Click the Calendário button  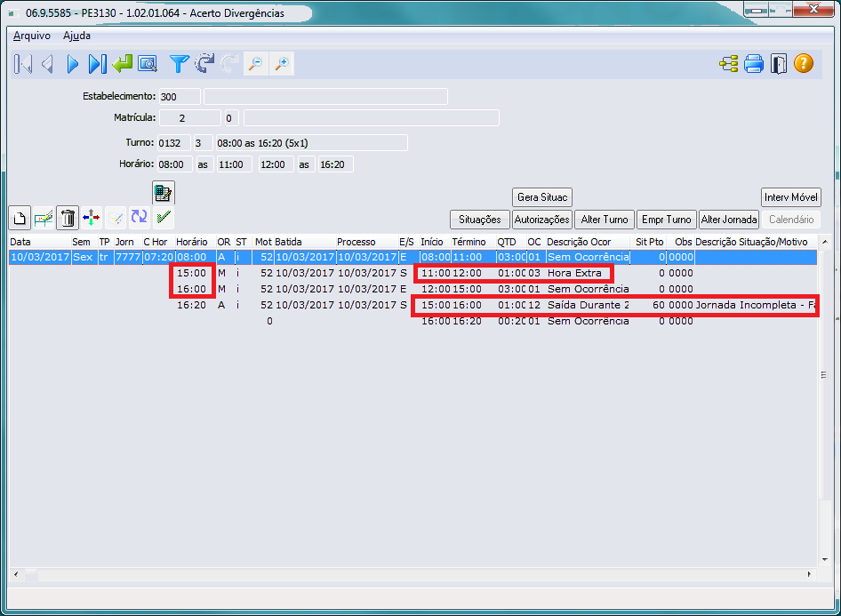coord(791,220)
